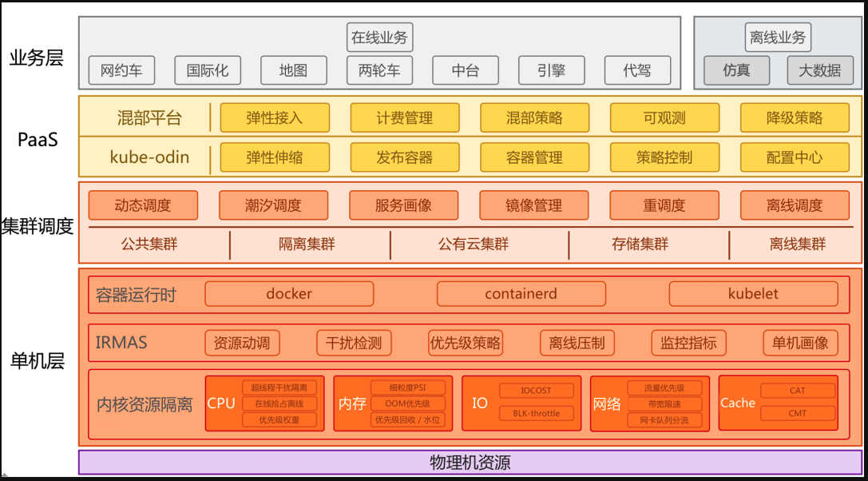Select the 优先级策略 box
868x481 pixels.
click(x=466, y=343)
